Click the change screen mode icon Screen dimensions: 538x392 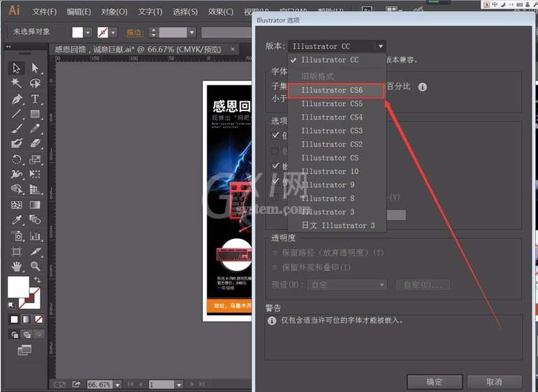[24, 351]
